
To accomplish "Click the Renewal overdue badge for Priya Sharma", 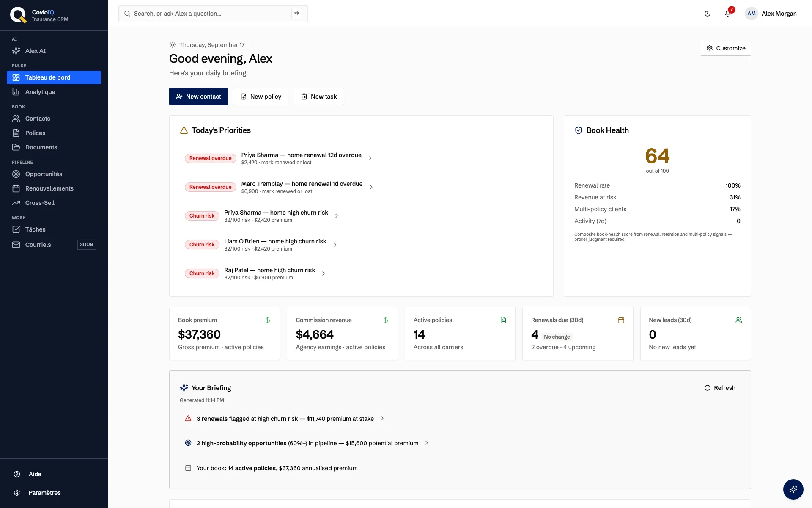I will click(x=210, y=158).
